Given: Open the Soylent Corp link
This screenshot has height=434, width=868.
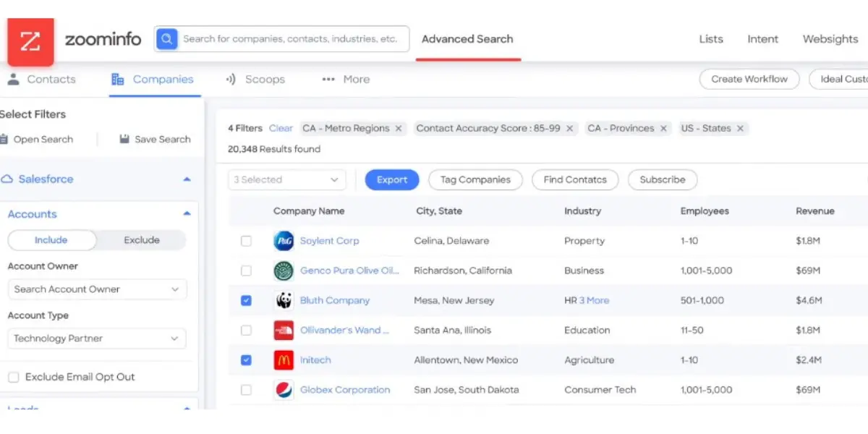Looking at the screenshot, I should (x=329, y=241).
